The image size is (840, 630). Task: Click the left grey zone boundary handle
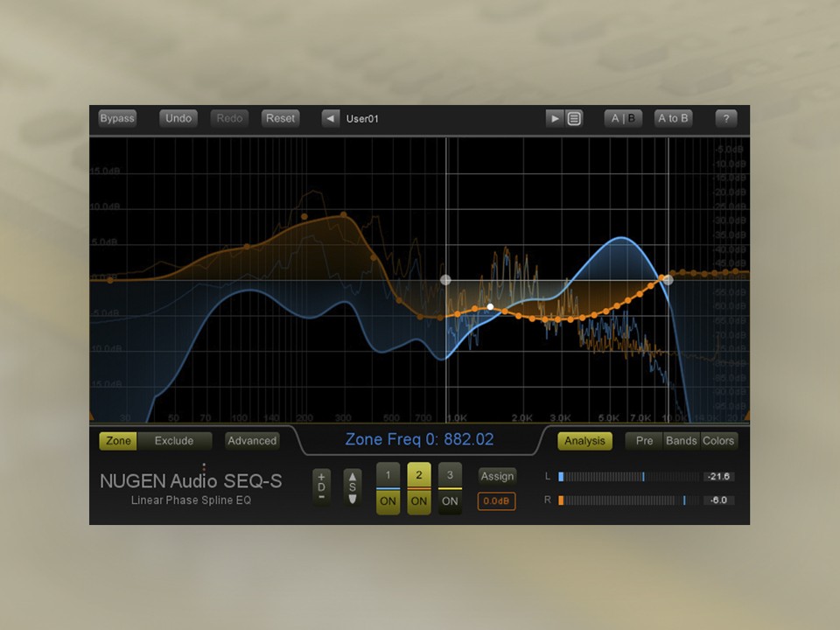445,280
